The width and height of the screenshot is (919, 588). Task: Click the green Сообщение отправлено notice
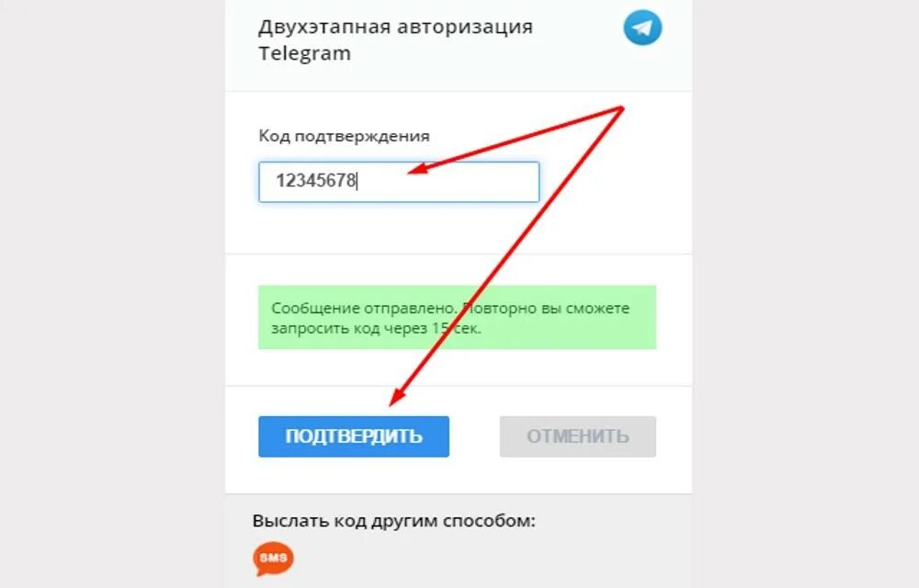tap(457, 317)
